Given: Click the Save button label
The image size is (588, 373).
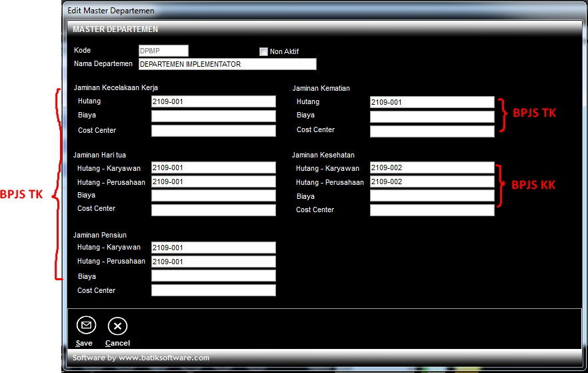Looking at the screenshot, I should pyautogui.click(x=84, y=343).
